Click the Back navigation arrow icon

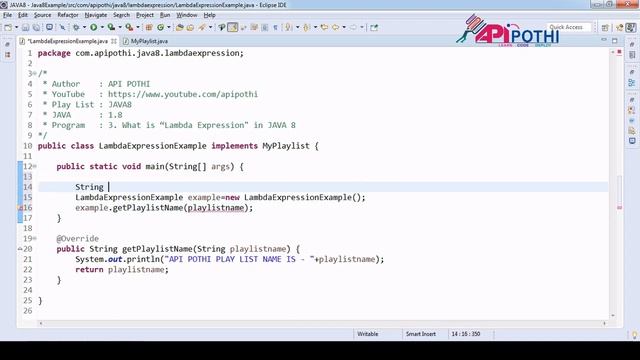335,27
